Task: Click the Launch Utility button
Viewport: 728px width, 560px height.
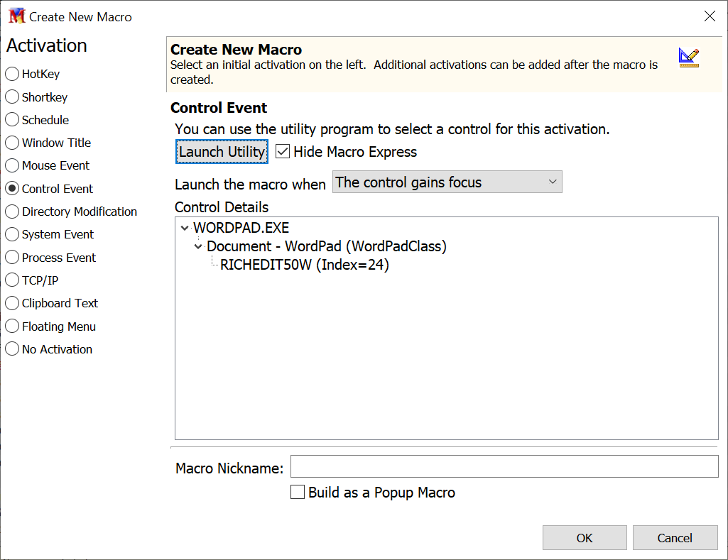Action: 222,152
